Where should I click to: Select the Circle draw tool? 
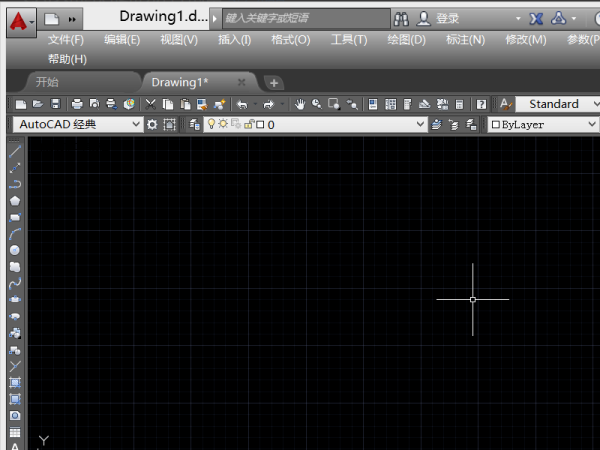(x=15, y=250)
